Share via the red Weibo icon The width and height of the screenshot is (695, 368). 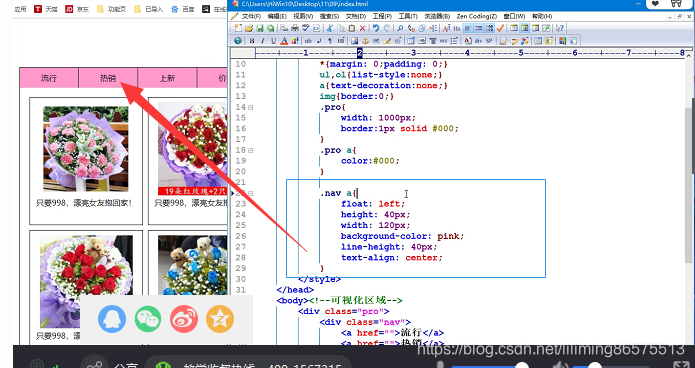pos(184,319)
